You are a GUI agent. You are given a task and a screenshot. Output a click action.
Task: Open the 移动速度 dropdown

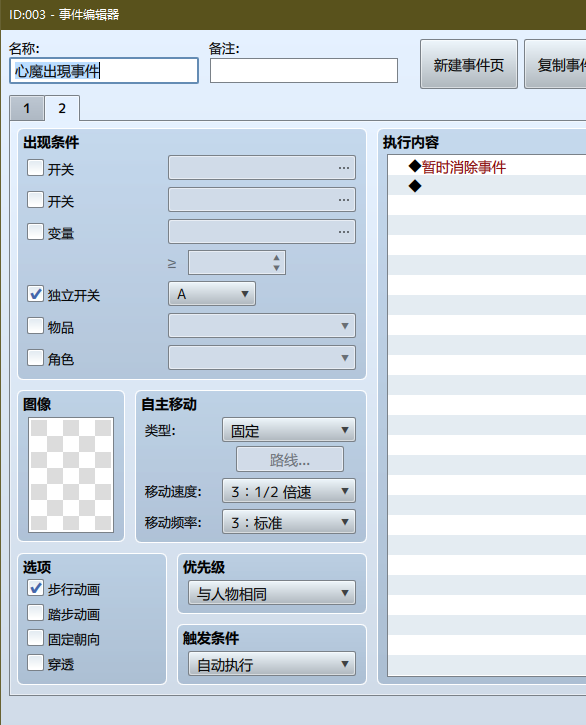(x=289, y=491)
